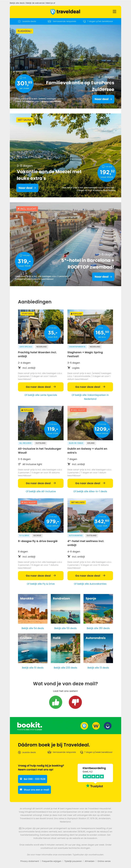The image size is (131, 868).
Task: Click the info icon on Barcelona price
Action: click(x=20, y=255)
